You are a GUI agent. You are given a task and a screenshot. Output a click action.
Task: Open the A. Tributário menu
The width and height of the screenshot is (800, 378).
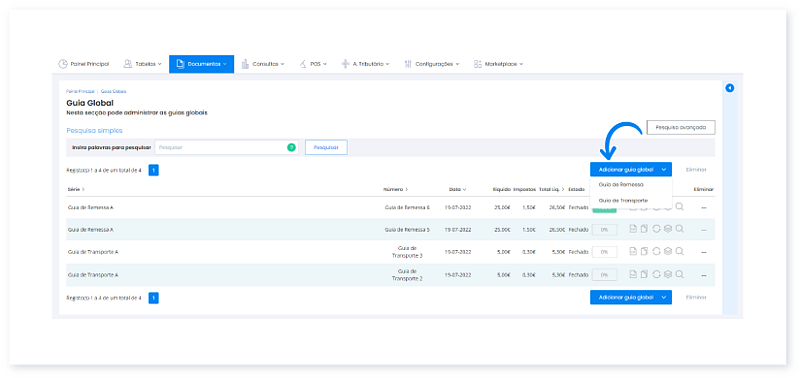tap(365, 64)
